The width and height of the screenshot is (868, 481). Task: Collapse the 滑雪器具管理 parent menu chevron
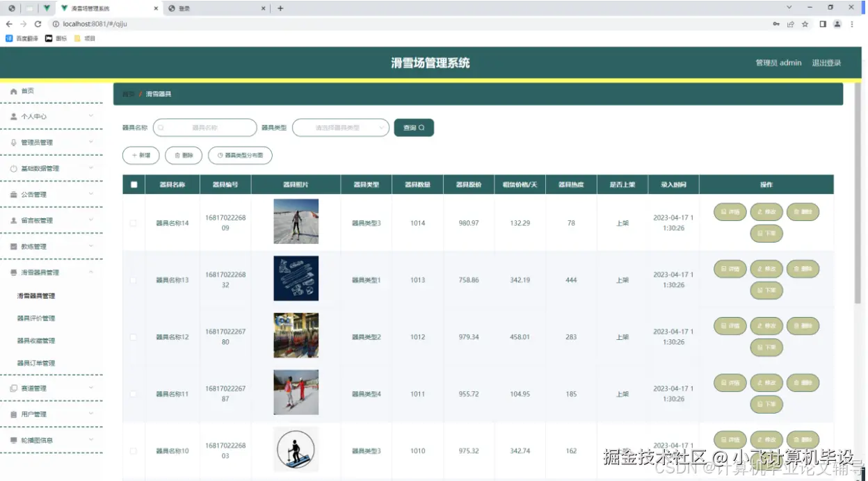[x=91, y=272]
